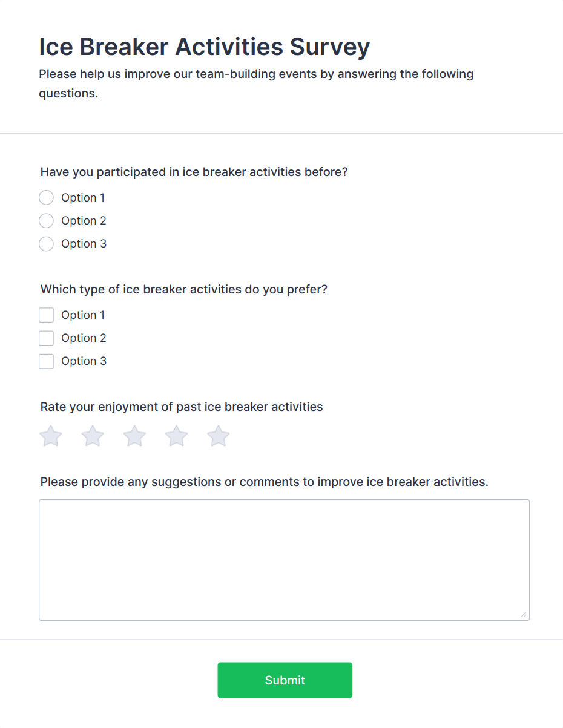Click the third star to rate enjoyment
563x728 pixels.
tap(134, 436)
